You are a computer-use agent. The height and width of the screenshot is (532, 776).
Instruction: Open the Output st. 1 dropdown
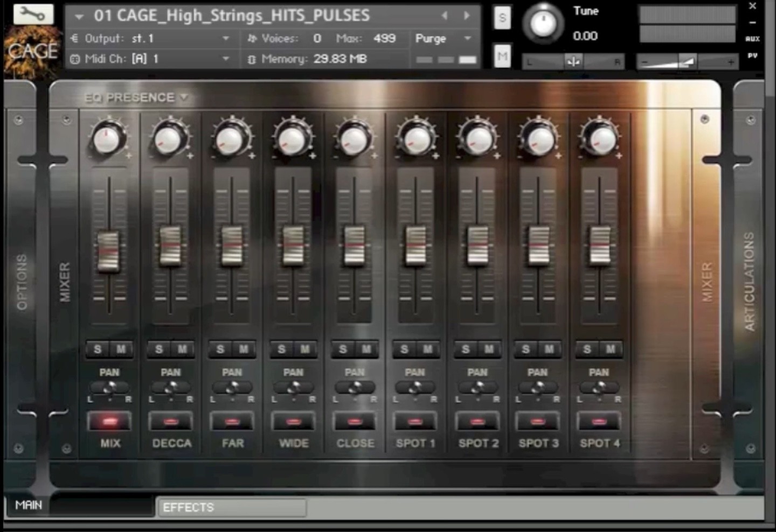tap(226, 39)
